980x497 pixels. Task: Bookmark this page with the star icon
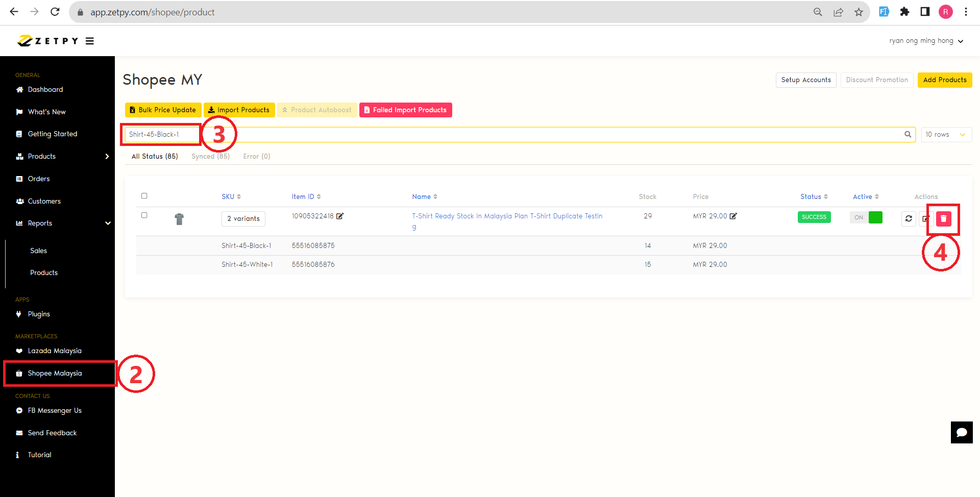tap(859, 12)
